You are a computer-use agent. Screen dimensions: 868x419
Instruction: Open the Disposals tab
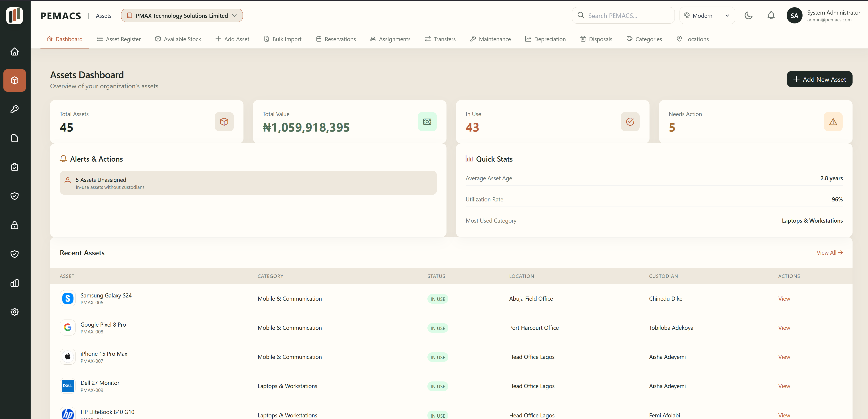(x=596, y=39)
